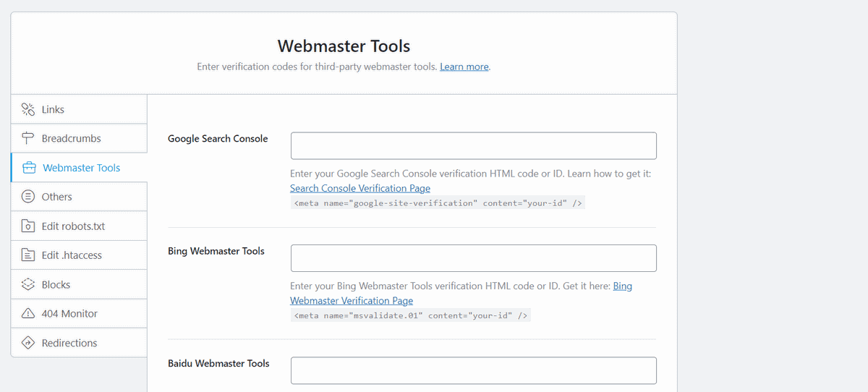
Task: Focus the Bing Webmaster Tools input field
Action: [474, 258]
